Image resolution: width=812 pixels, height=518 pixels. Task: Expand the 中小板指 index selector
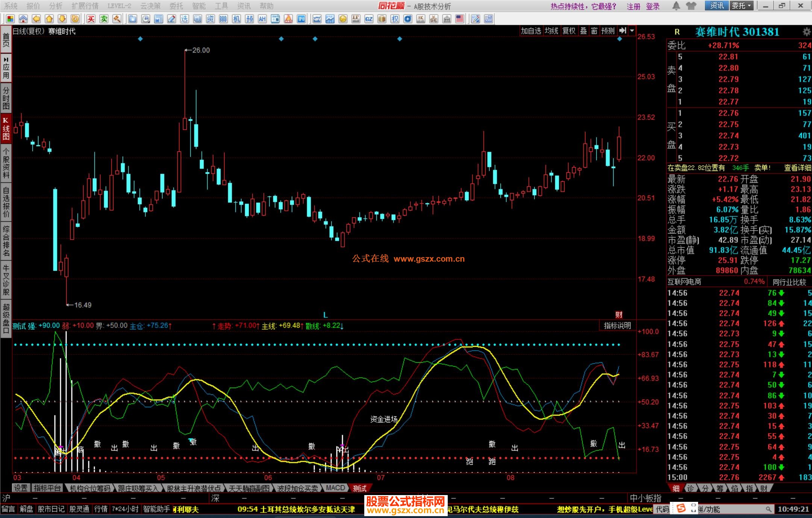[645, 498]
